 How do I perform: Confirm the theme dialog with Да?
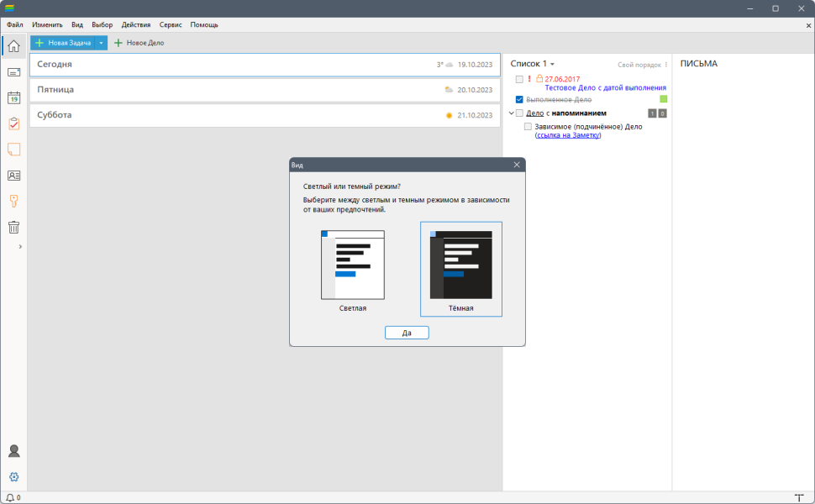pos(407,333)
